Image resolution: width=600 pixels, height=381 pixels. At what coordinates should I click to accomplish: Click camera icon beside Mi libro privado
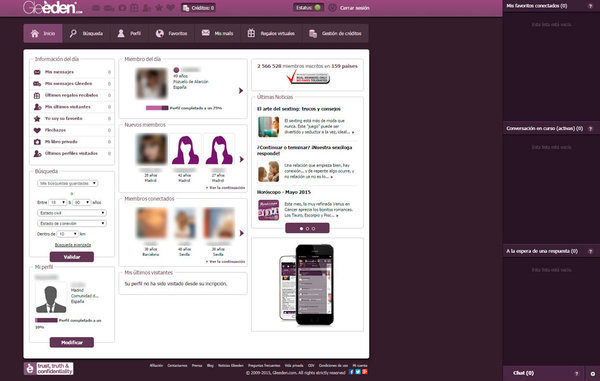pyautogui.click(x=37, y=142)
